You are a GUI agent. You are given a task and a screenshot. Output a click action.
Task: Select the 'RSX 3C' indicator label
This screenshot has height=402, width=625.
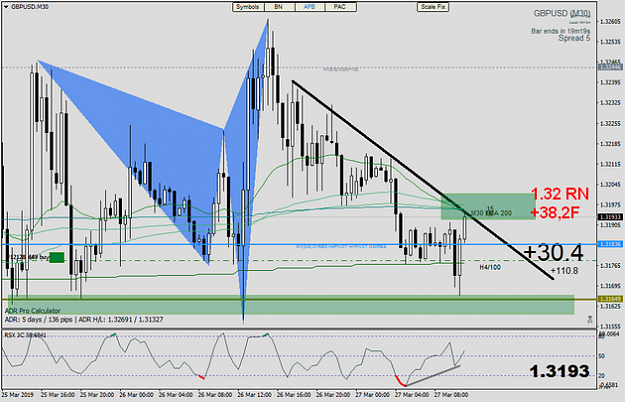(x=25, y=335)
